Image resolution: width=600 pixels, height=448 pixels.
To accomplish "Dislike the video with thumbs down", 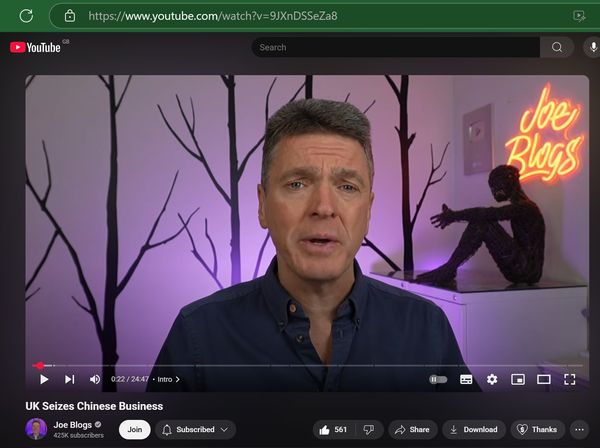I will pyautogui.click(x=369, y=429).
